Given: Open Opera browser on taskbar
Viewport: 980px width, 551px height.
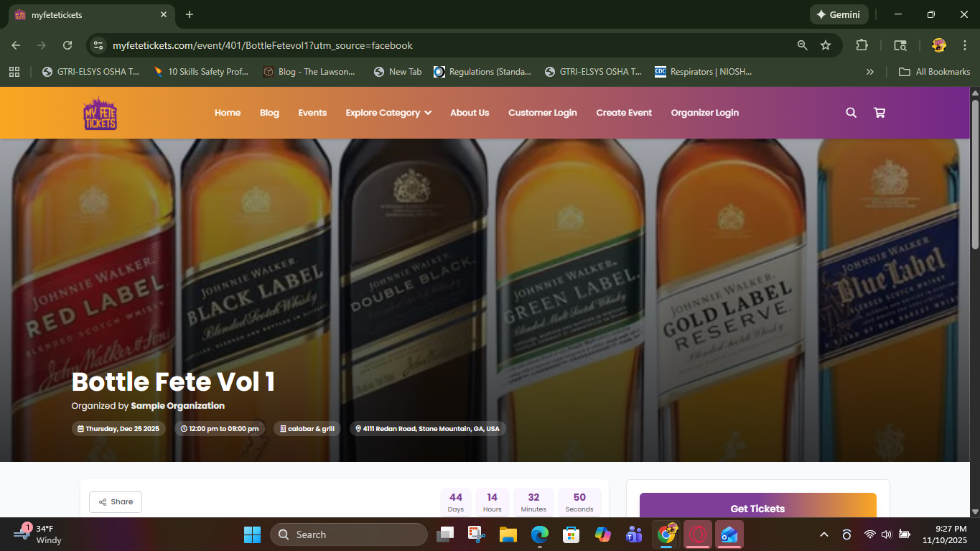Looking at the screenshot, I should coord(698,534).
